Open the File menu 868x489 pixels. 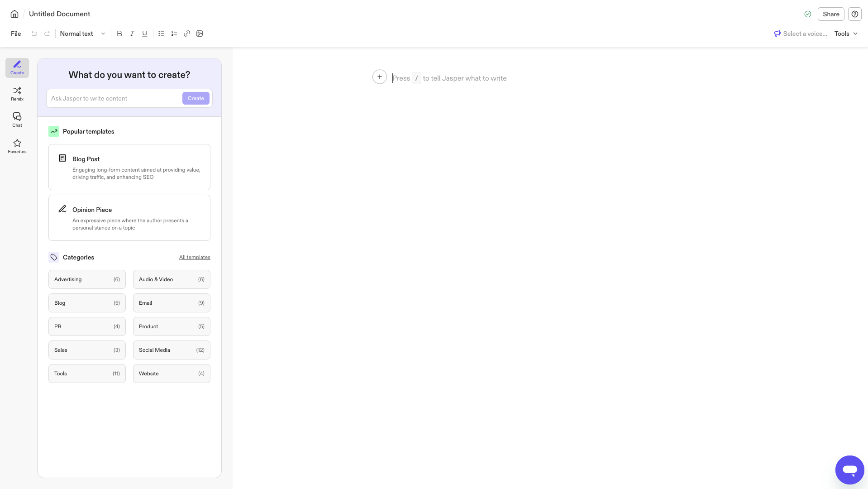pyautogui.click(x=15, y=33)
